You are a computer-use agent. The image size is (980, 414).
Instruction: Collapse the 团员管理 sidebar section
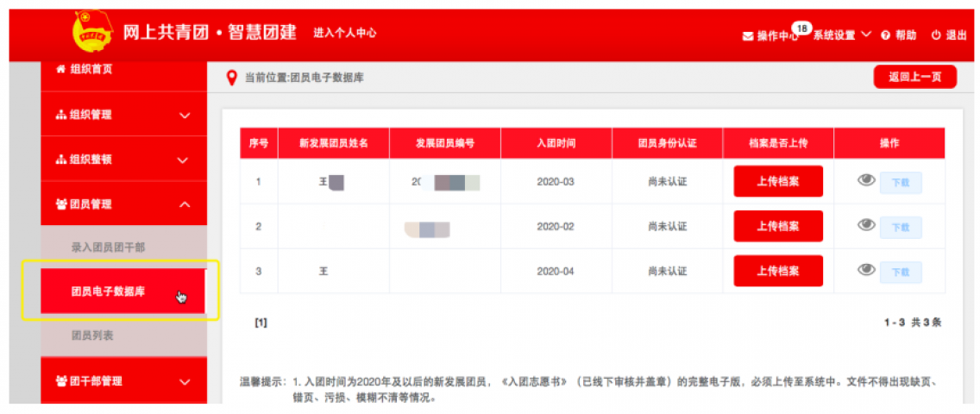184,204
